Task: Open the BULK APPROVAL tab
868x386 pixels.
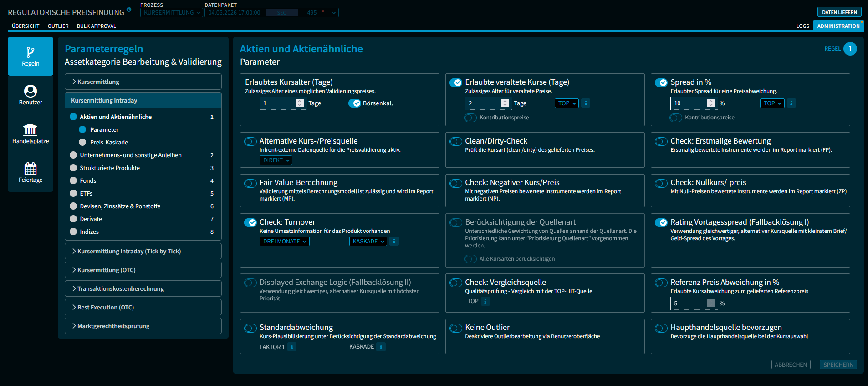Action: [x=97, y=26]
